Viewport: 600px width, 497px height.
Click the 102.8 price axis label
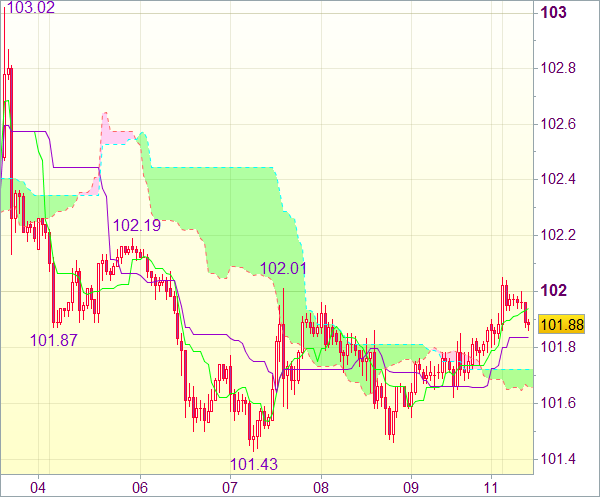558,68
